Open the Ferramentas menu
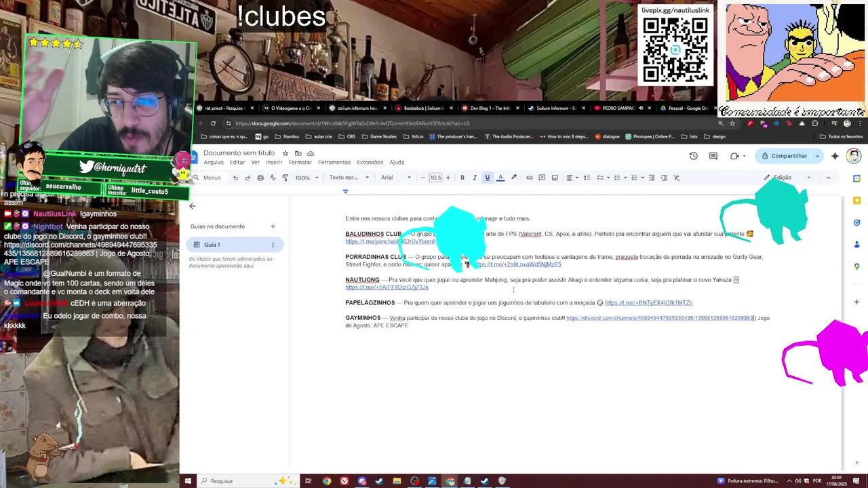868x488 pixels. (x=334, y=163)
